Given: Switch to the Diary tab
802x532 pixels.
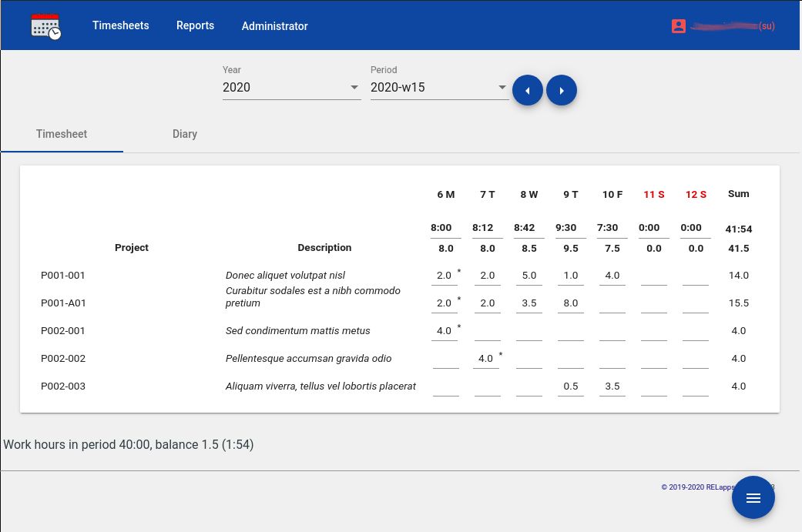Looking at the screenshot, I should click(185, 134).
